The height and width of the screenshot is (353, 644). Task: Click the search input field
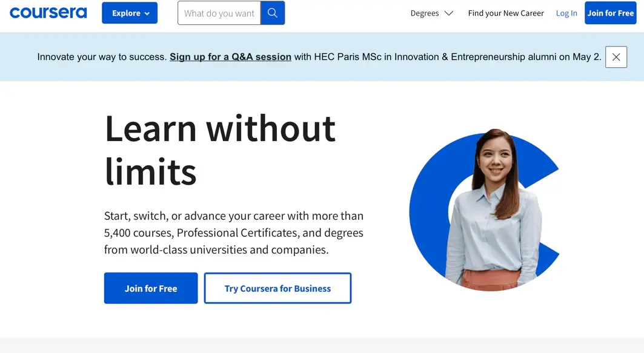pyautogui.click(x=218, y=13)
